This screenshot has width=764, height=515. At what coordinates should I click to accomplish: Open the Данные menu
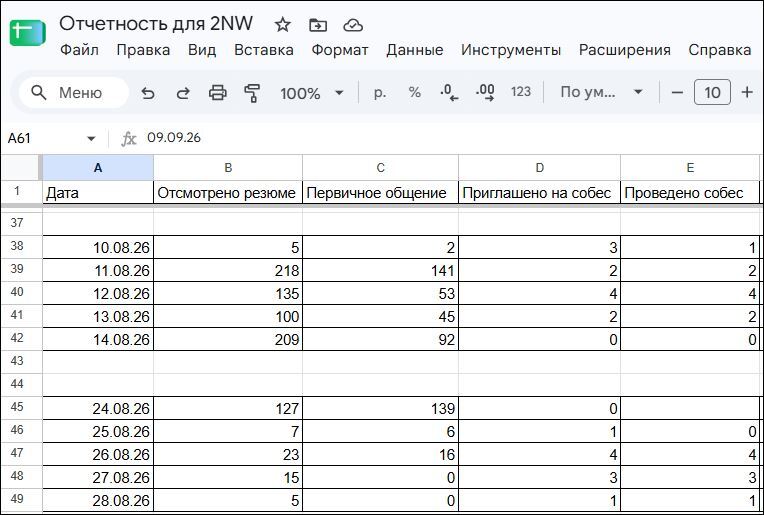click(x=415, y=50)
